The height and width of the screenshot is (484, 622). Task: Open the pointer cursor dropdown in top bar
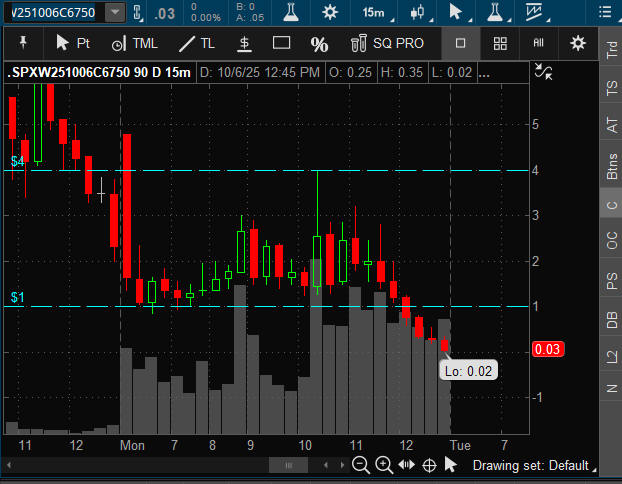459,12
